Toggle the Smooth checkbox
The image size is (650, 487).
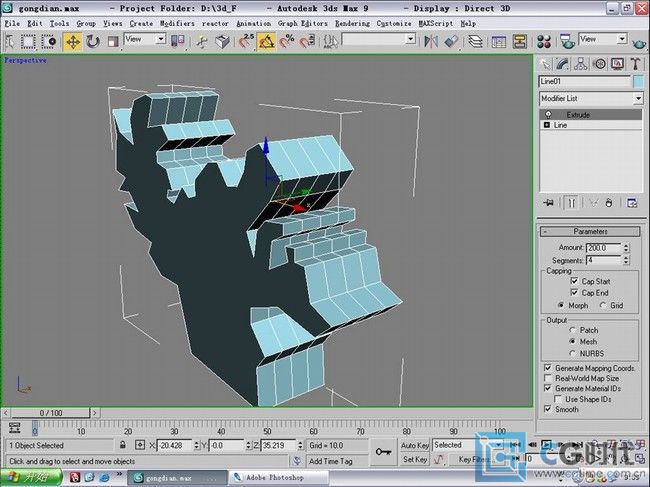[548, 409]
